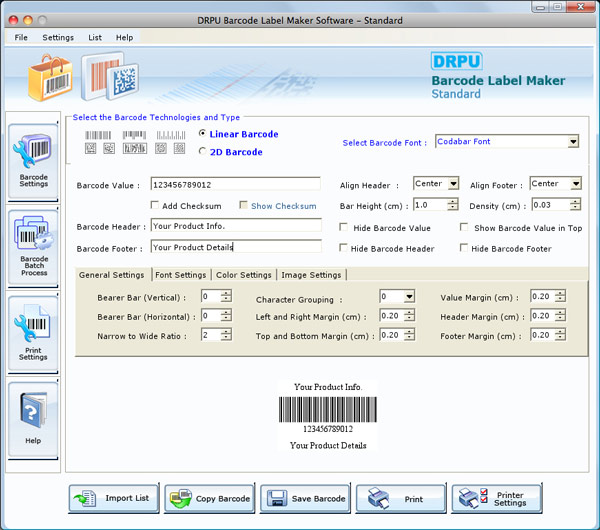Click the green arrow Import List icon
The image size is (600, 530).
[x=85, y=499]
